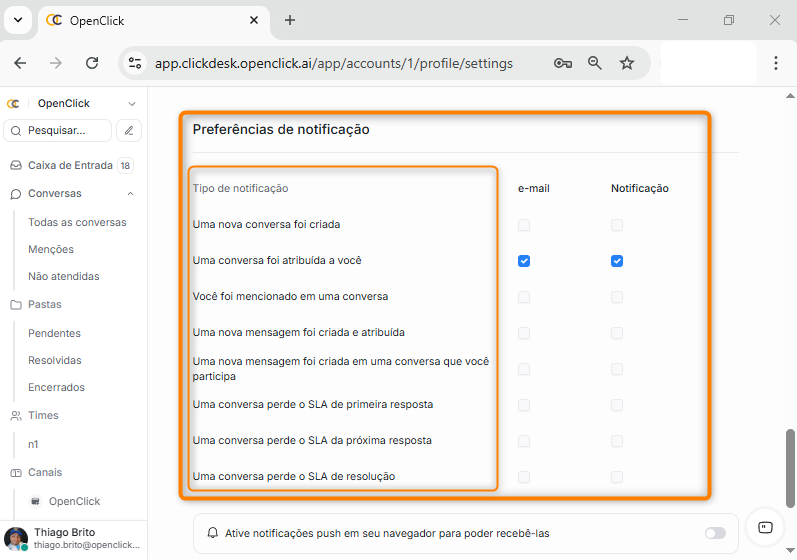Open the chat widget bubble icon
This screenshot has width=797, height=560.
765,527
